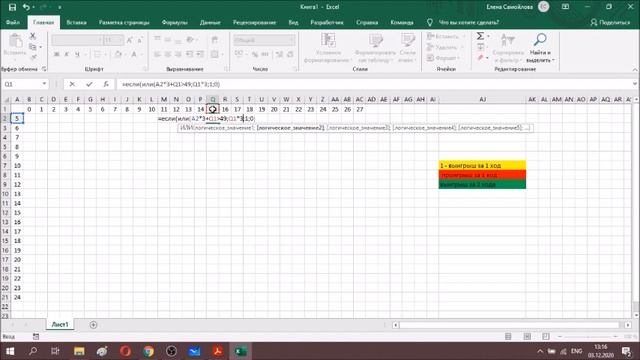Open the Рецензирование tab

pos(254,22)
